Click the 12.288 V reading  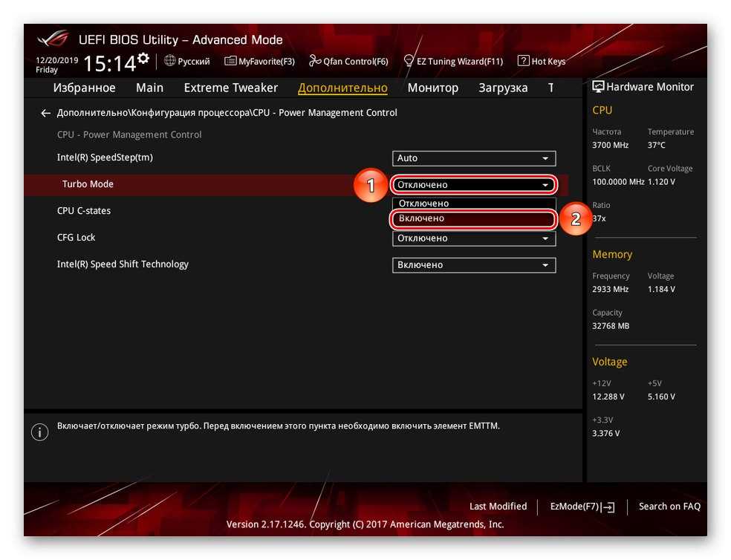tap(608, 397)
